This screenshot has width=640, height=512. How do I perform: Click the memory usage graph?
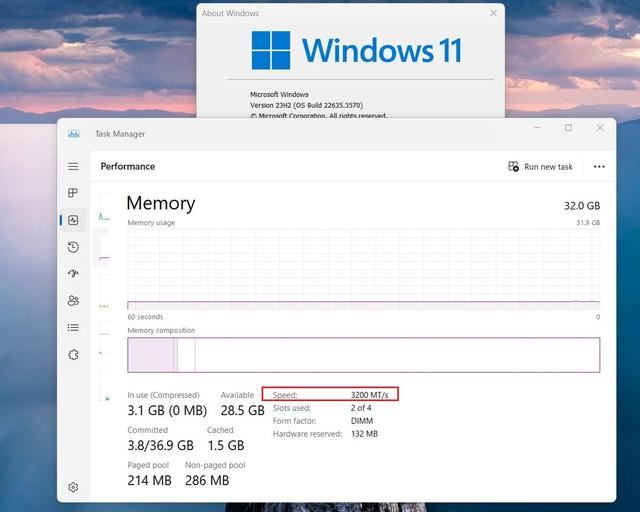coord(363,268)
